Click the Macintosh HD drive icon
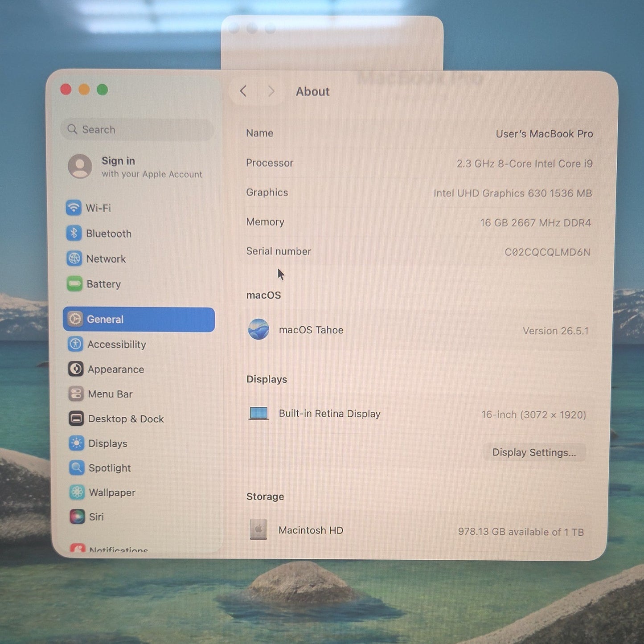 (258, 530)
